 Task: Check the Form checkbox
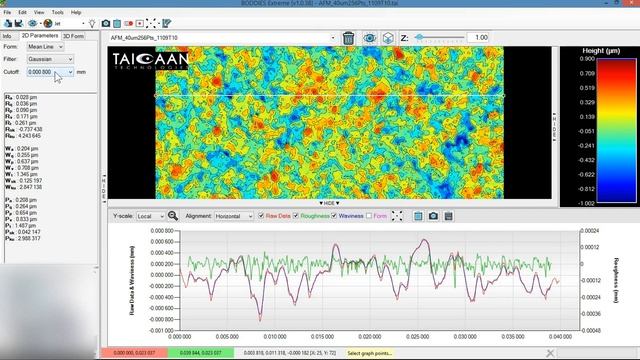click(369, 216)
